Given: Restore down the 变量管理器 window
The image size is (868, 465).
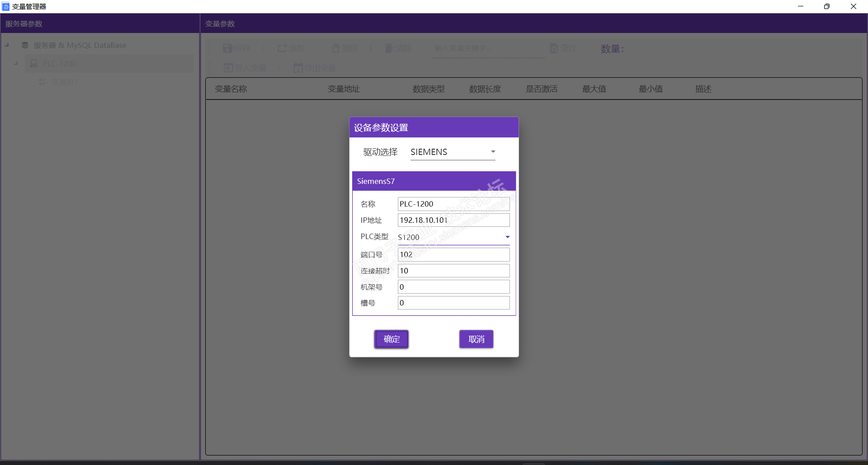Looking at the screenshot, I should pyautogui.click(x=827, y=6).
